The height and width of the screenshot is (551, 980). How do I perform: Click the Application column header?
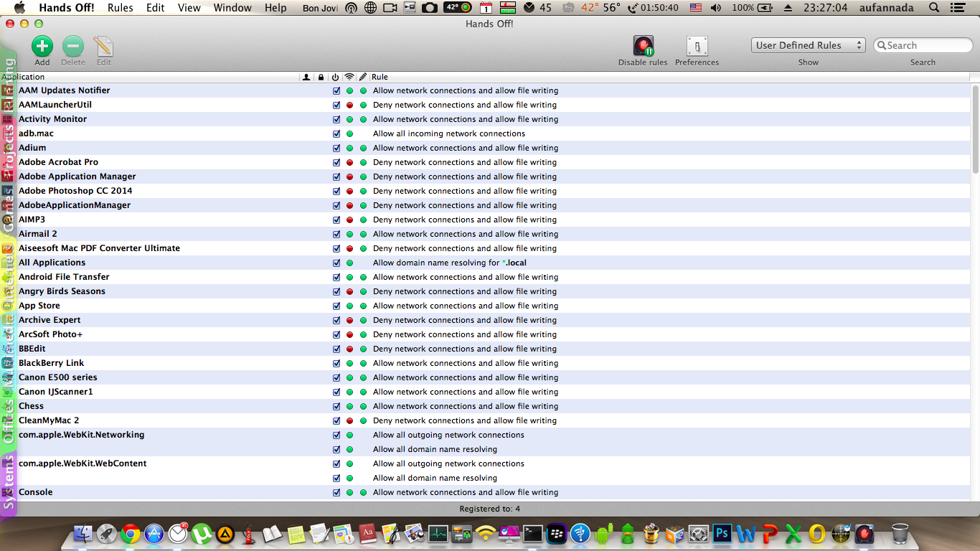(149, 77)
